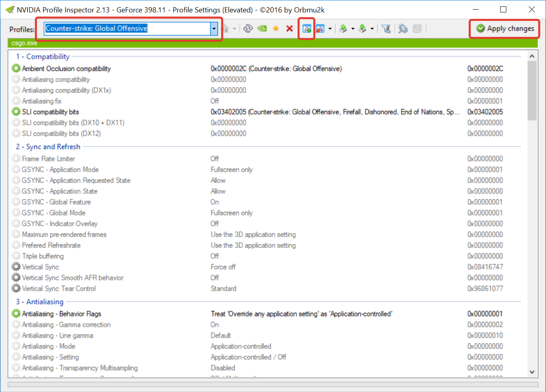Create a new profile with the sun icon
The height and width of the screenshot is (392, 546).
pyautogui.click(x=276, y=28)
